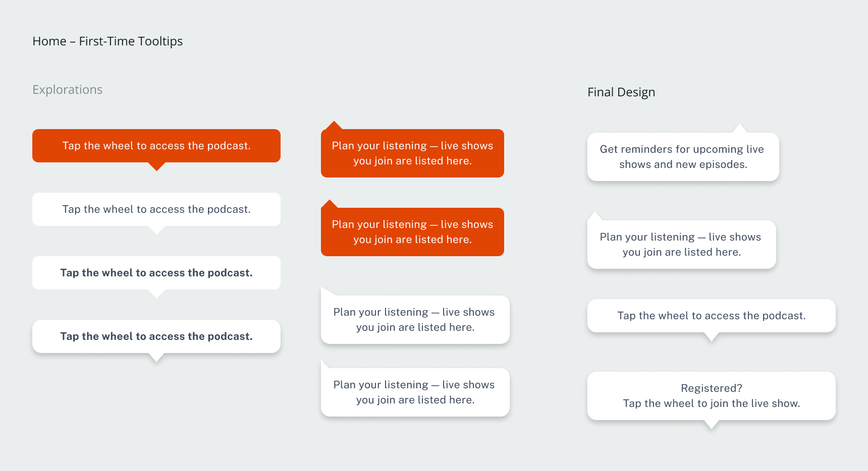Click the pointer atop the upper orange listening tooltip
The image size is (868, 471).
(334, 126)
